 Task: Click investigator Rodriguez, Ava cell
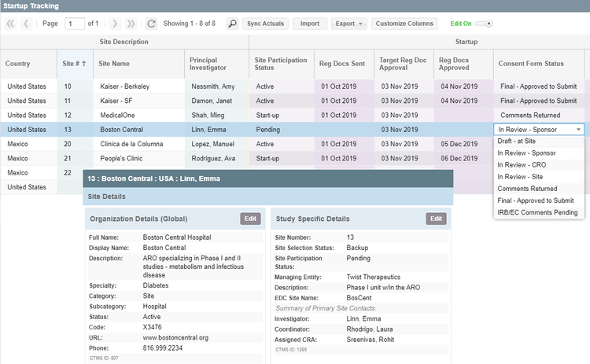point(217,158)
